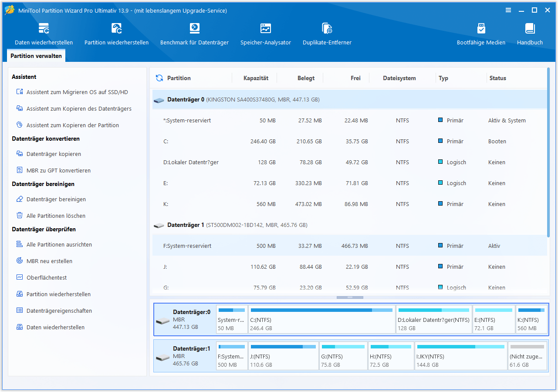The width and height of the screenshot is (558, 392).
Task: Click I:JKY(NTFS) 144.8 GB block
Action: pos(461,356)
